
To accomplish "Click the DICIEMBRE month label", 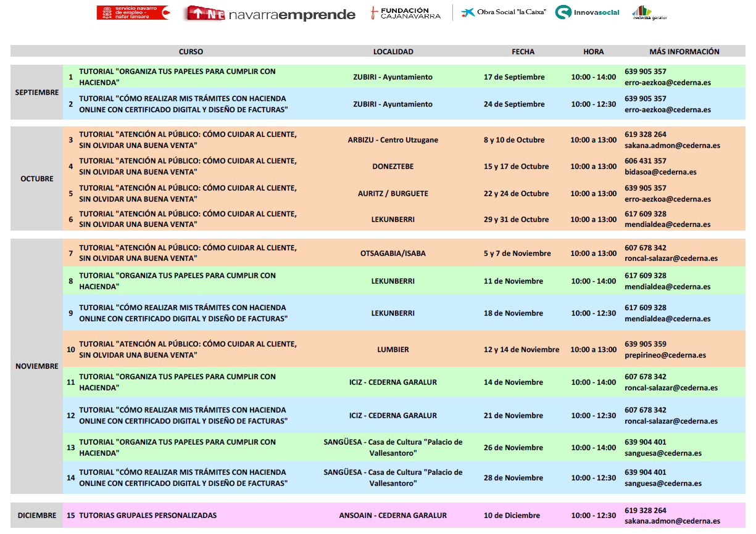I will click(37, 516).
